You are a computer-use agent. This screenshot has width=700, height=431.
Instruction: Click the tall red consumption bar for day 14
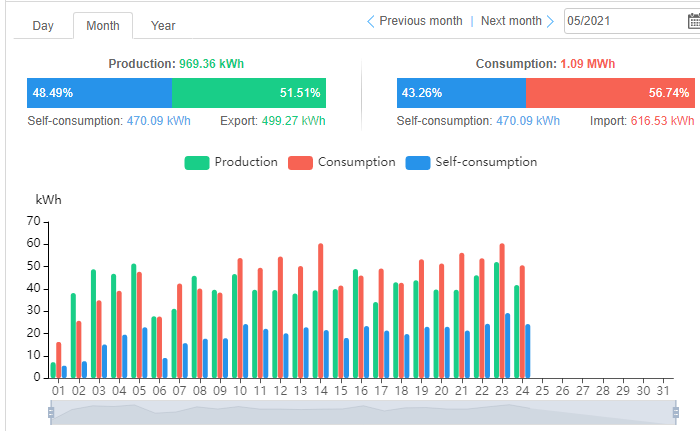click(320, 310)
